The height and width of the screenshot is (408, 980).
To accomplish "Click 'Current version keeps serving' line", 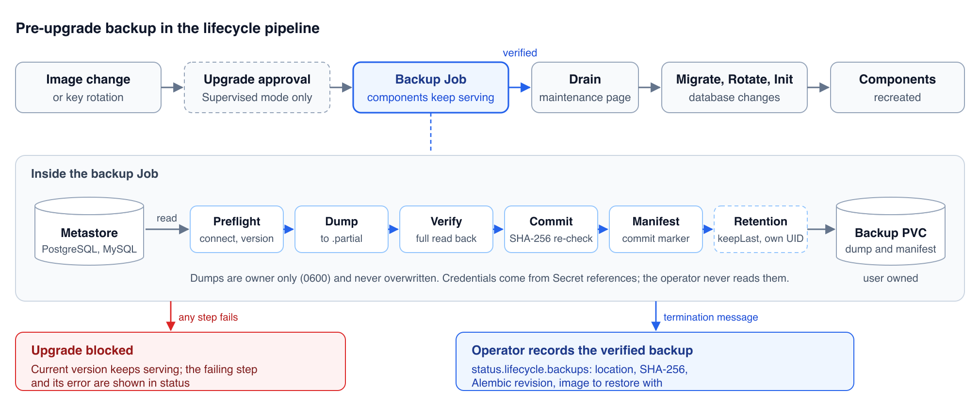I will [144, 369].
